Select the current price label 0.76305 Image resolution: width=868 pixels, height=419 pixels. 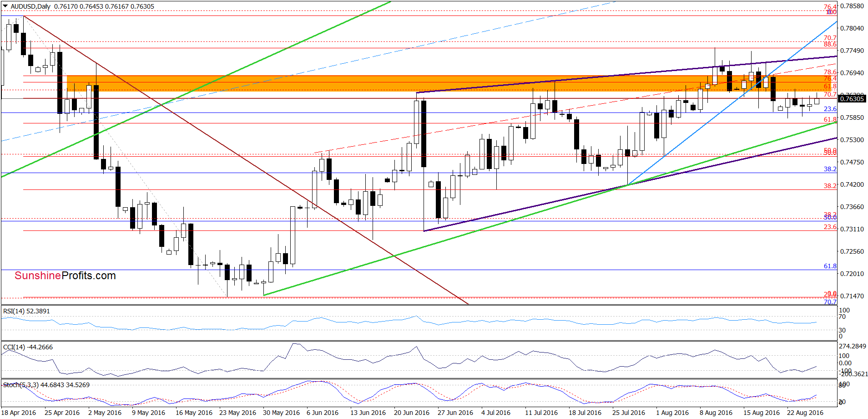[x=851, y=99]
